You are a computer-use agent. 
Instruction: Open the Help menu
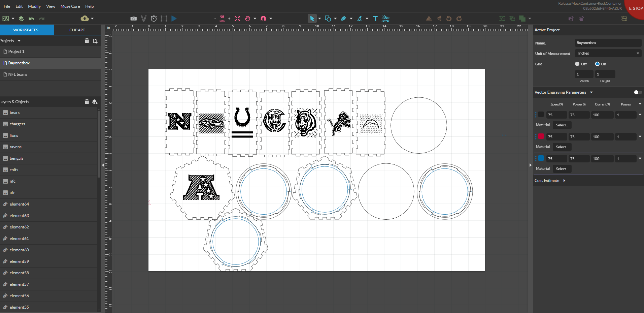[90, 6]
